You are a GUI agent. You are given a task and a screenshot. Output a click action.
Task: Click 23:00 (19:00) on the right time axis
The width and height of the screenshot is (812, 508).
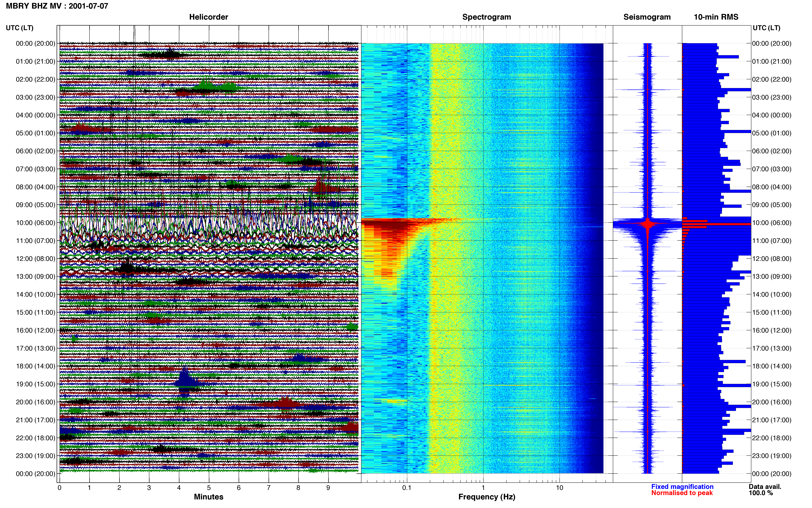click(x=772, y=456)
